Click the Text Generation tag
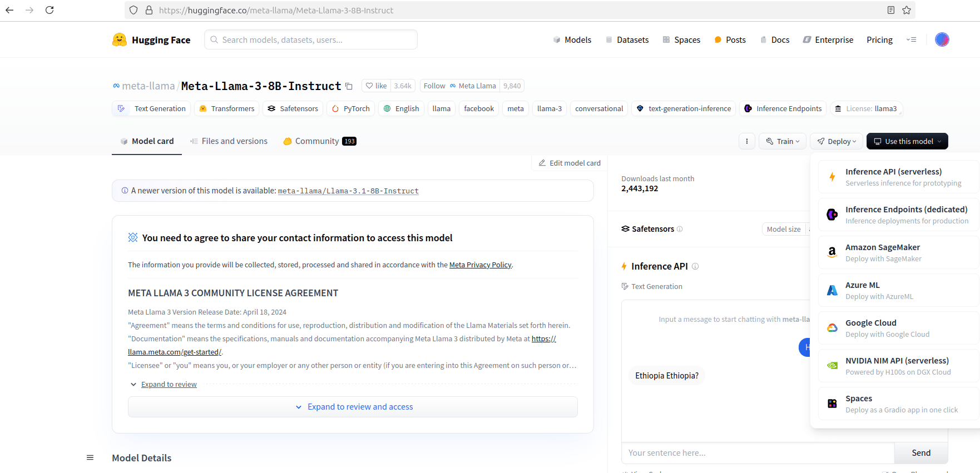 coord(151,108)
